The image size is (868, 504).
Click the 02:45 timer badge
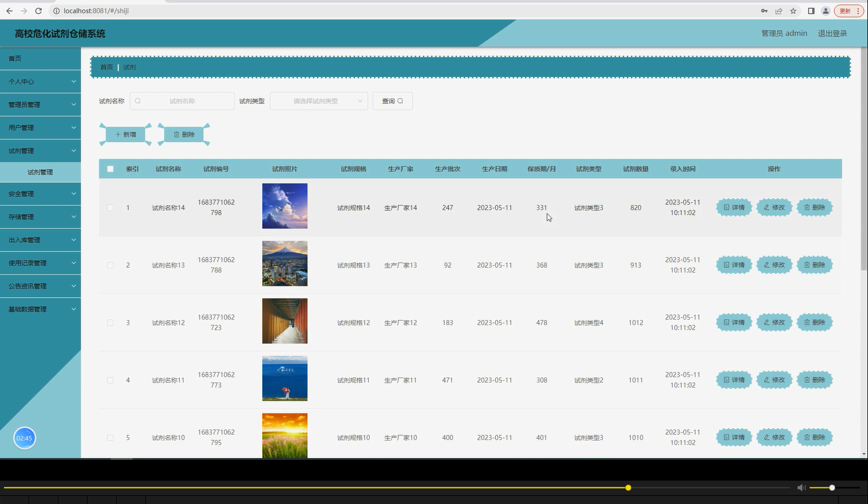click(x=24, y=438)
